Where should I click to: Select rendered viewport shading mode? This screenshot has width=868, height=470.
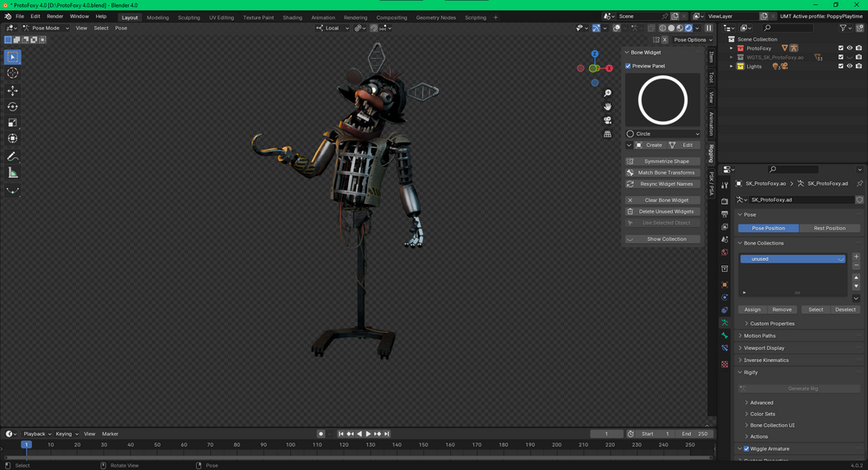tap(688, 29)
